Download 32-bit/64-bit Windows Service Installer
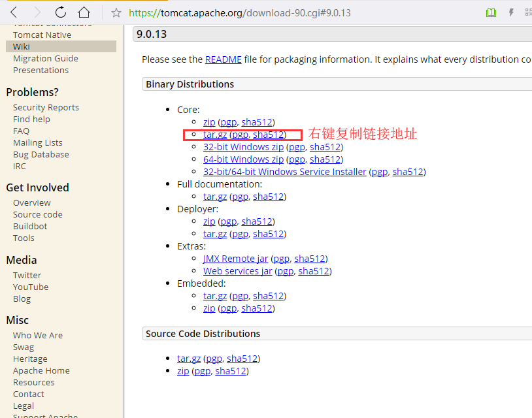The width and height of the screenshot is (532, 418). click(x=285, y=172)
